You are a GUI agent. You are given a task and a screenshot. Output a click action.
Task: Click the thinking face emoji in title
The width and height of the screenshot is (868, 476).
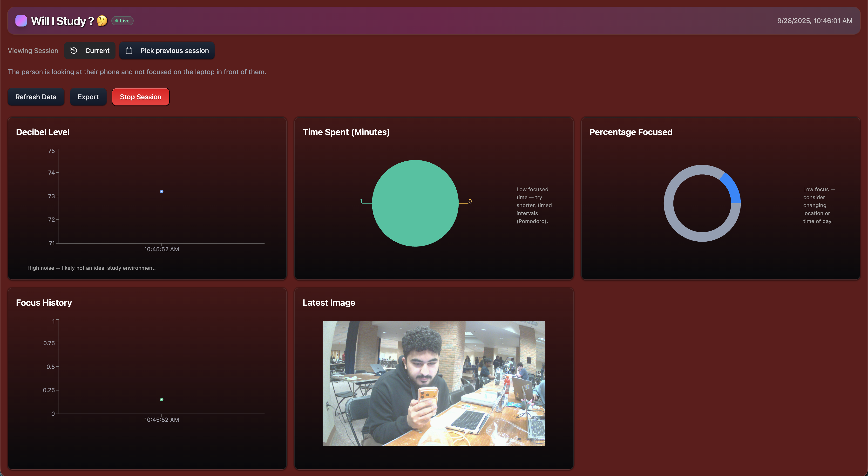[102, 21]
